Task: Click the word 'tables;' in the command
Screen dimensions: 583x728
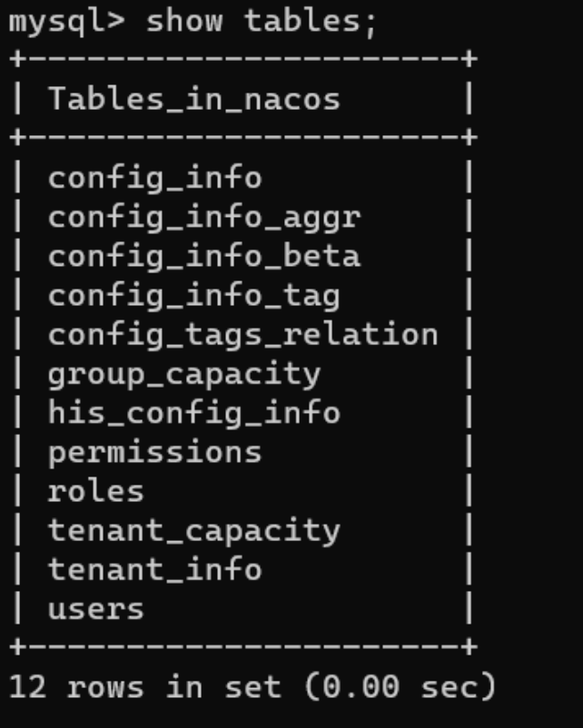Action: [310, 22]
